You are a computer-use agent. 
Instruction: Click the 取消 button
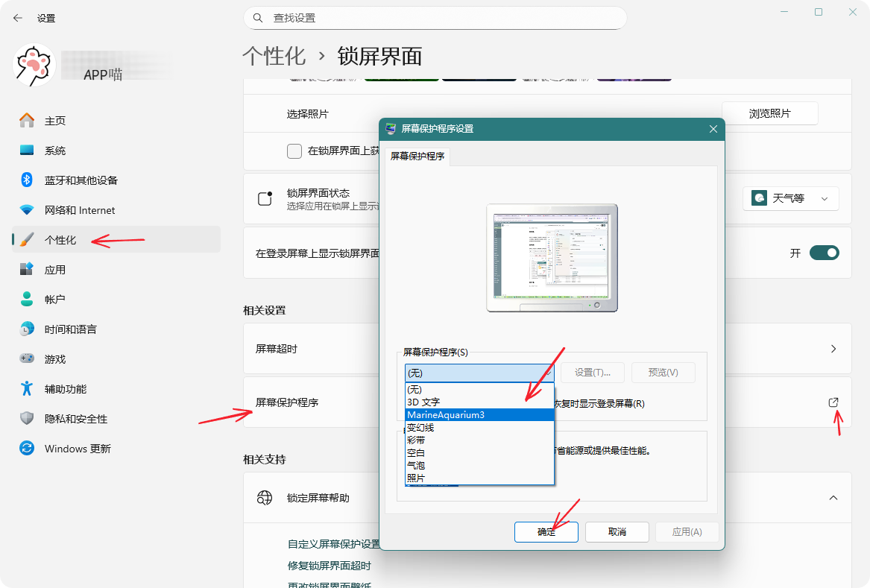[617, 532]
